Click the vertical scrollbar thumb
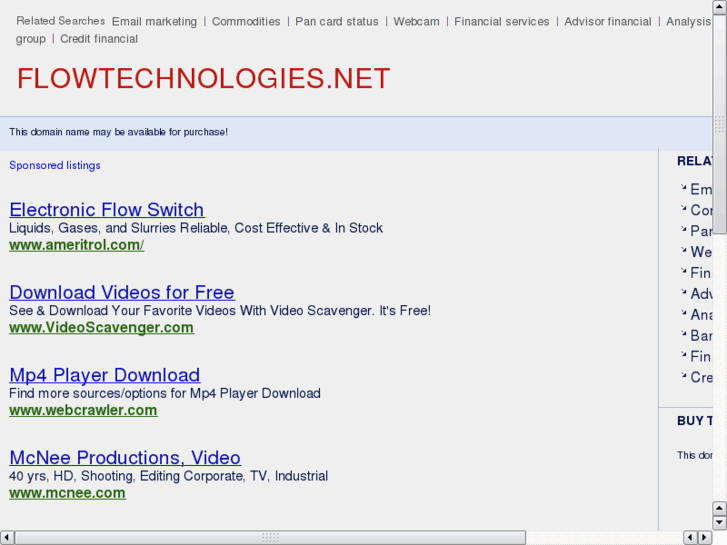This screenshot has width=727, height=545. click(720, 124)
